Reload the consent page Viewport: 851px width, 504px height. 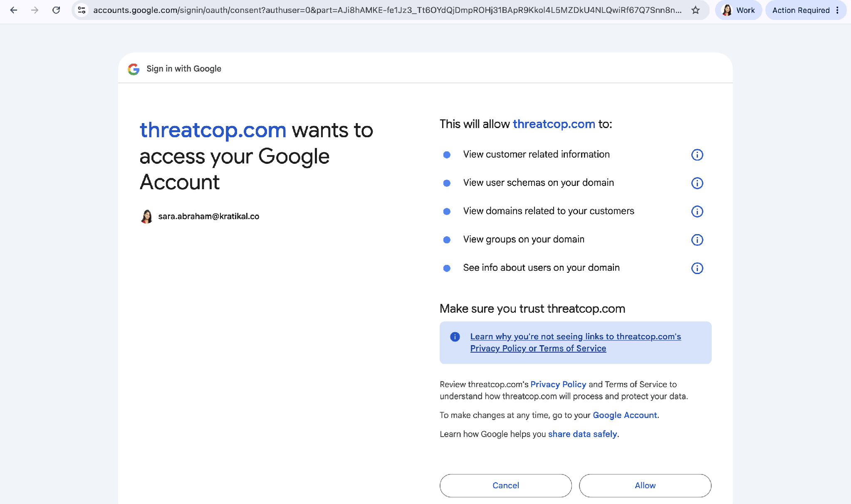56,10
